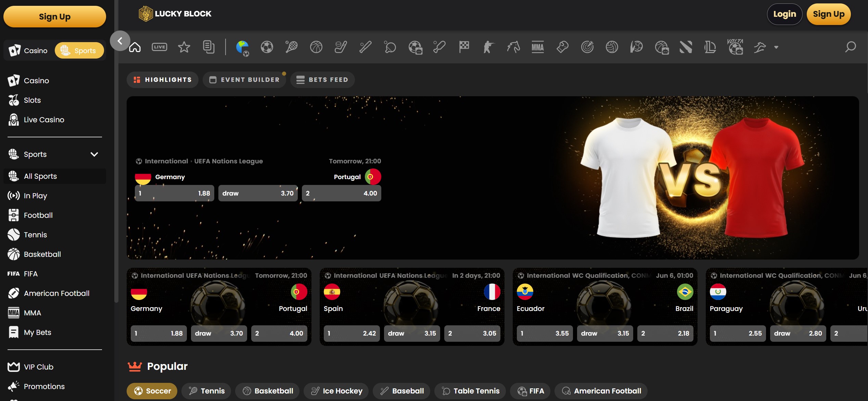Screen dimensions: 868x401
Task: Select the racing checkered flag icon
Action: point(464,47)
